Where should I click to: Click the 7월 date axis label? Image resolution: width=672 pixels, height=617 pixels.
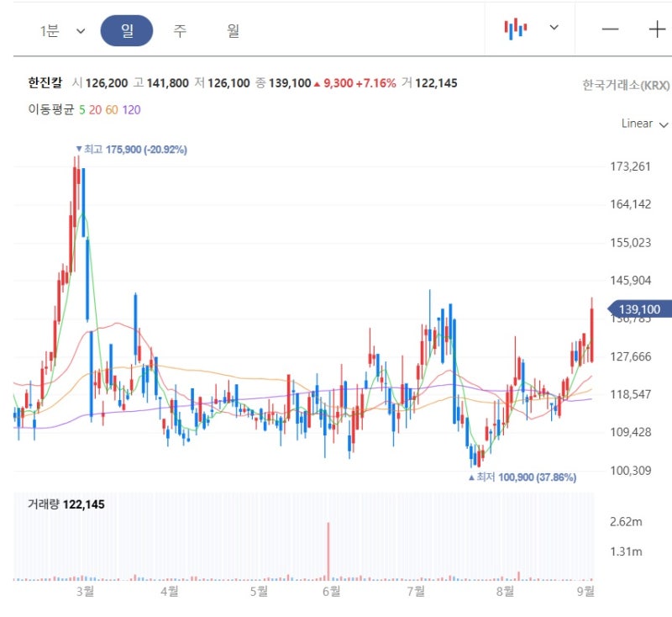(416, 591)
